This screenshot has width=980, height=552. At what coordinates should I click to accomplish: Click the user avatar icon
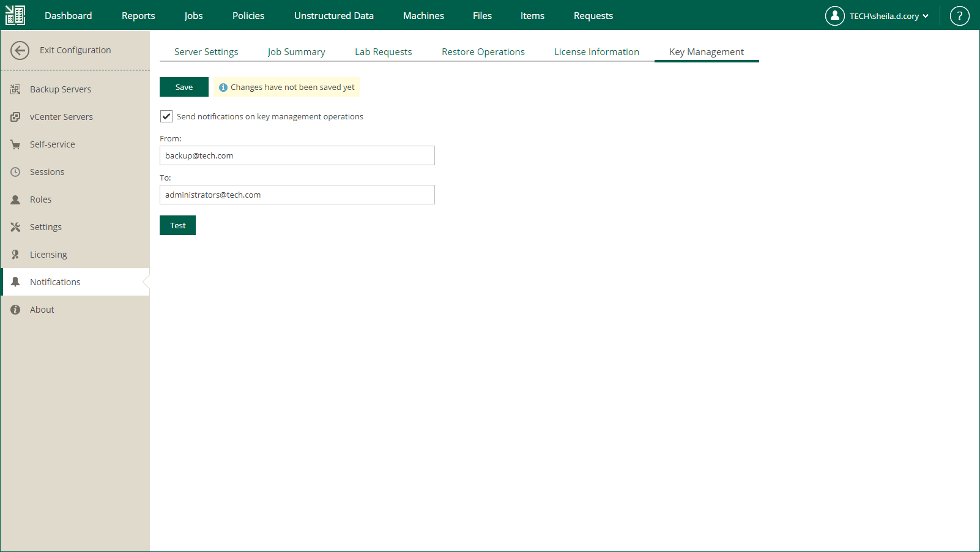click(834, 16)
